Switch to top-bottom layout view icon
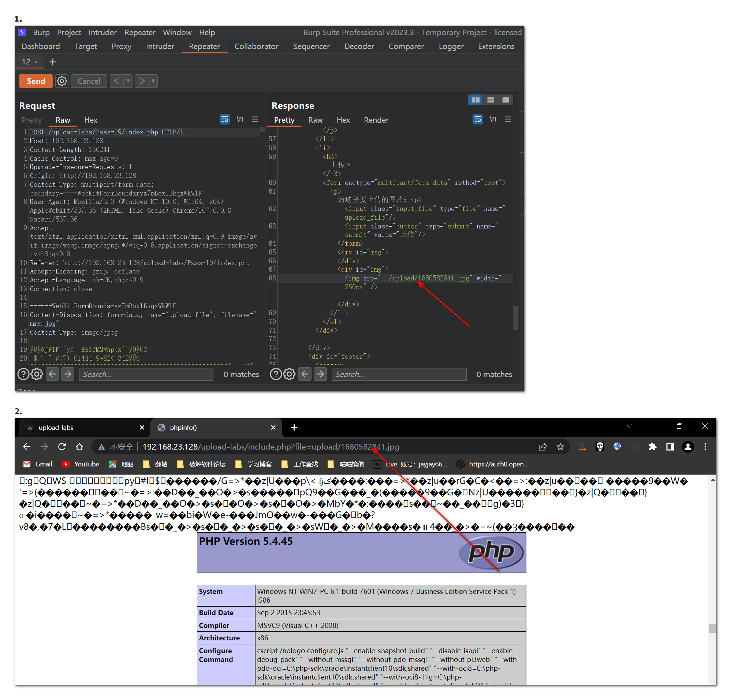The width and height of the screenshot is (731, 700). coord(491,100)
